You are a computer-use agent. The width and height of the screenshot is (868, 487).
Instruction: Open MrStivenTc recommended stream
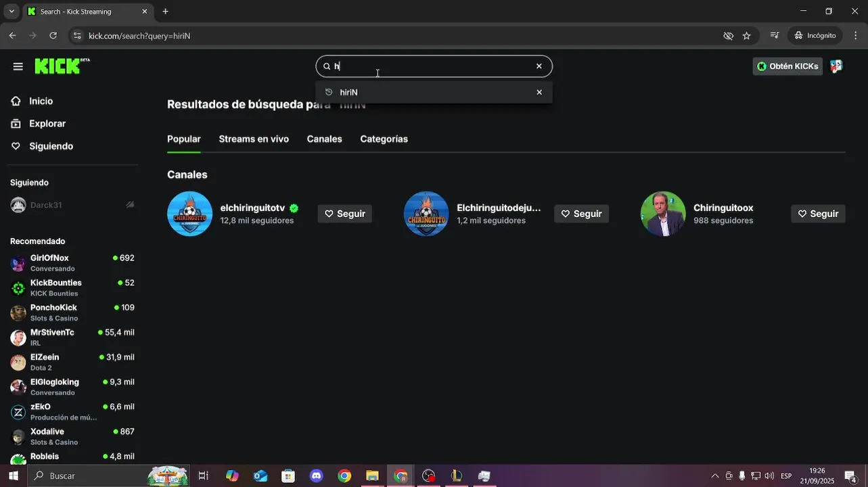pyautogui.click(x=72, y=338)
